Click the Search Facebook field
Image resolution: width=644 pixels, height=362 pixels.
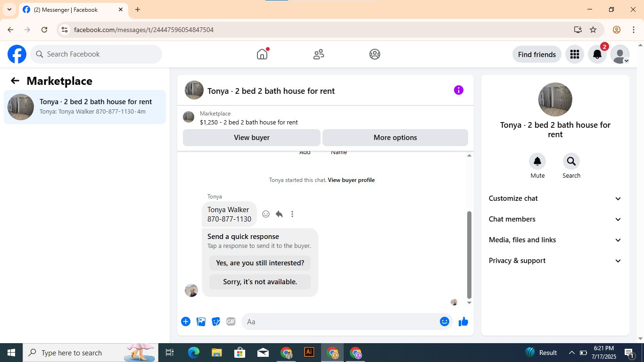point(96,54)
